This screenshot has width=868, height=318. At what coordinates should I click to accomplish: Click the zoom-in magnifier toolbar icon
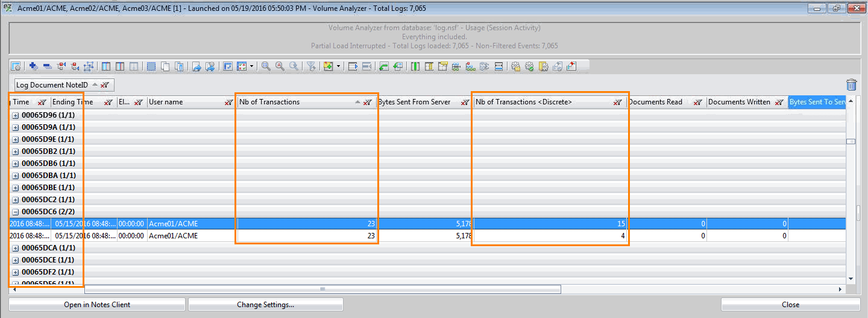click(x=266, y=66)
